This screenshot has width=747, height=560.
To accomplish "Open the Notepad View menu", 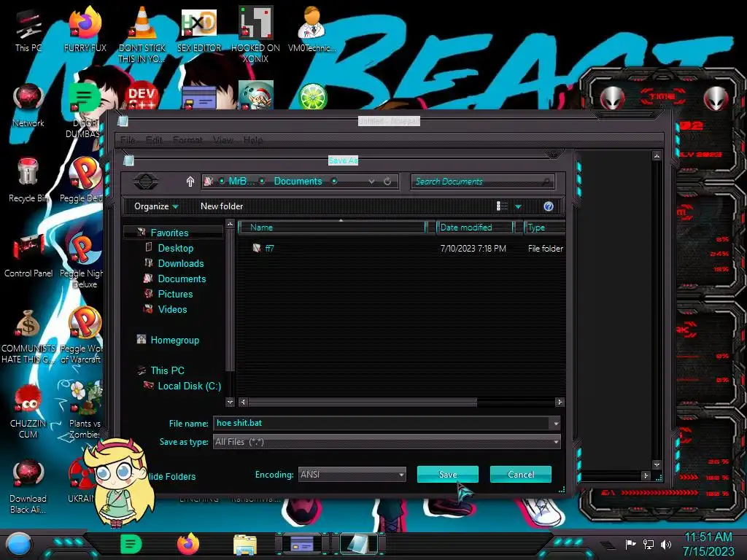I will tap(223, 140).
